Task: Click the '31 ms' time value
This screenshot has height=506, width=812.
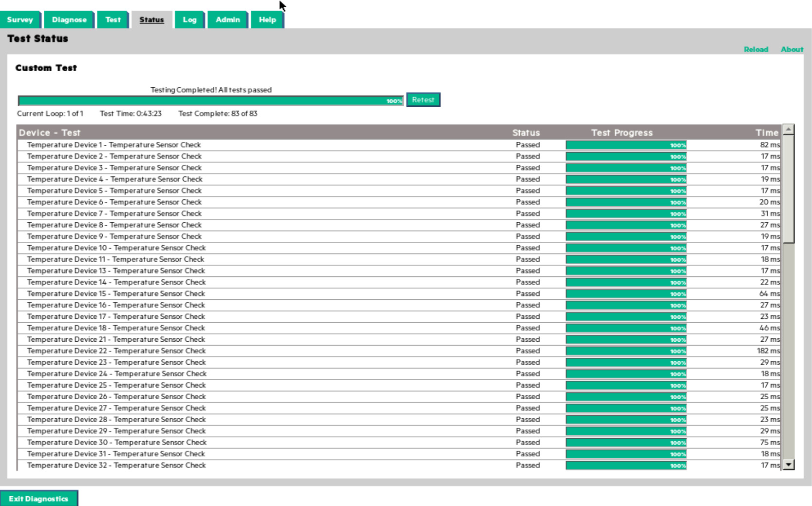Action: [x=770, y=214]
